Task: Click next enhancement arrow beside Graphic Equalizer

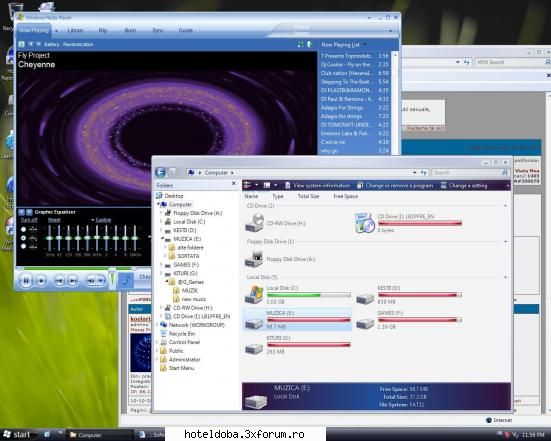Action: click(29, 212)
